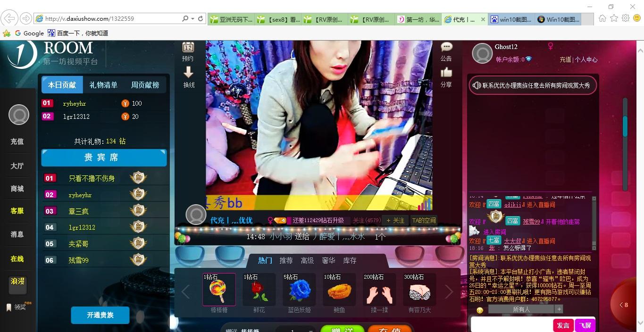The width and height of the screenshot is (644, 332).
Task: Show previous gifts with left arrow
Action: click(186, 292)
